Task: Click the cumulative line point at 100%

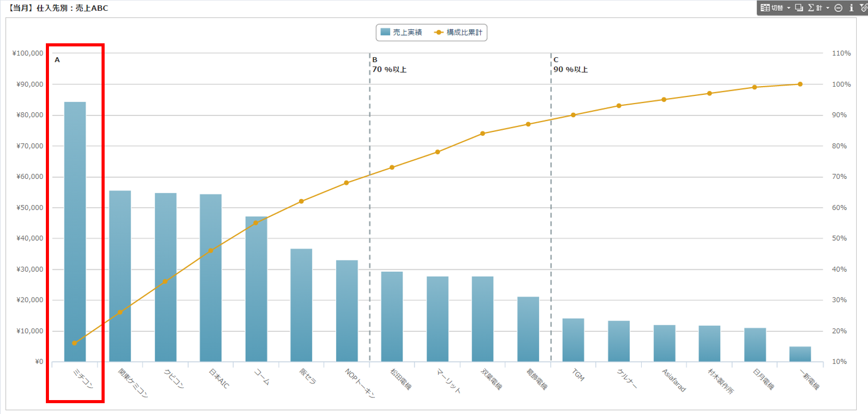Action: [800, 84]
